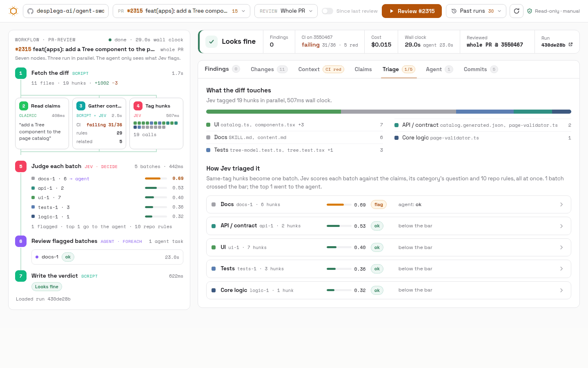The image size is (588, 368).
Task: Click the step 6 badge for Review flagged batches
Action: (x=21, y=241)
